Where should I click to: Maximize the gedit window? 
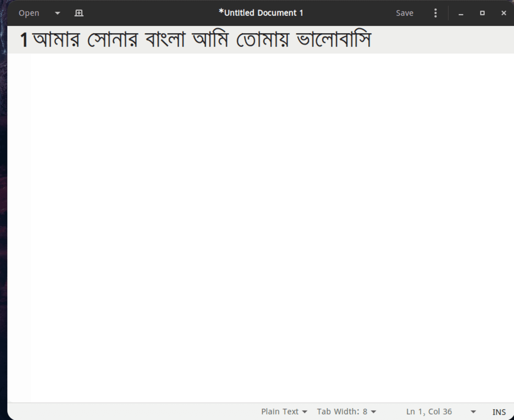pyautogui.click(x=482, y=13)
